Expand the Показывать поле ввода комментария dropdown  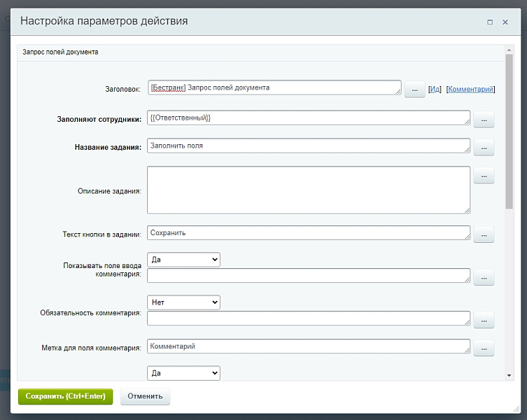point(183,260)
